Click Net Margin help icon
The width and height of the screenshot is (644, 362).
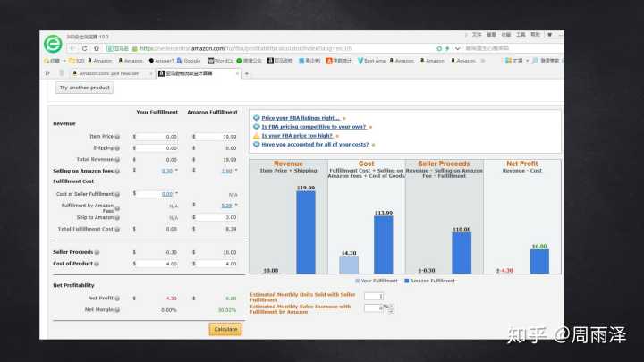click(117, 310)
